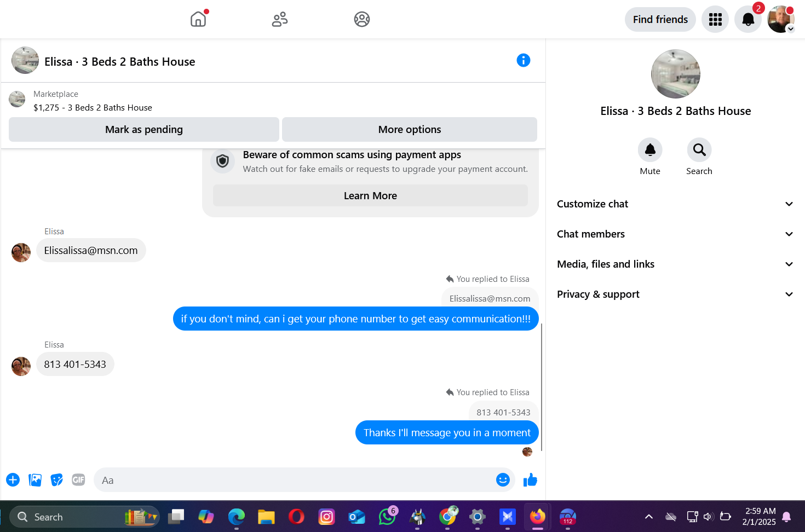
Task: Open Copilot from the taskbar
Action: (x=206, y=517)
